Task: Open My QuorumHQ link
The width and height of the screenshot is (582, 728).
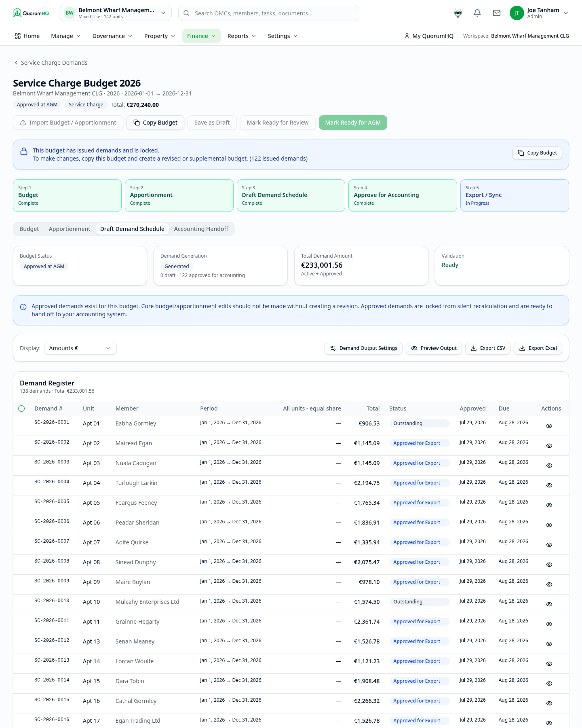Action: pos(429,36)
